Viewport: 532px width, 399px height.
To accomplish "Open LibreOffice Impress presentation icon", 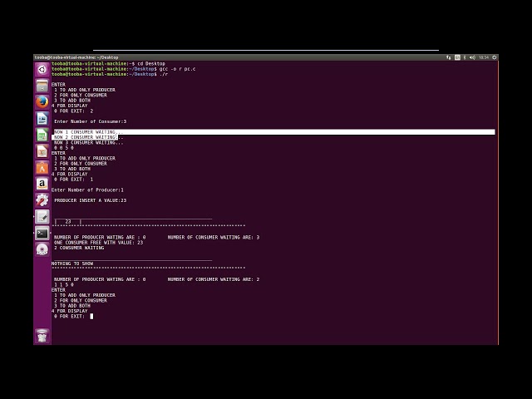I will [x=42, y=151].
